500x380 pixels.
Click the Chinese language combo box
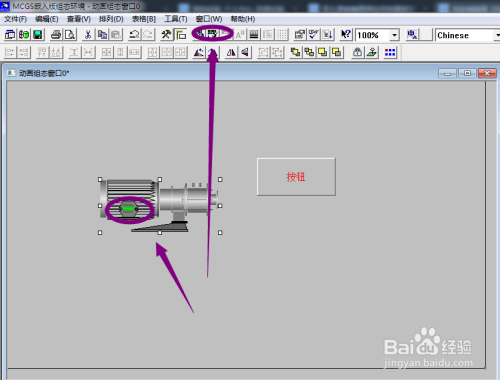(468, 35)
